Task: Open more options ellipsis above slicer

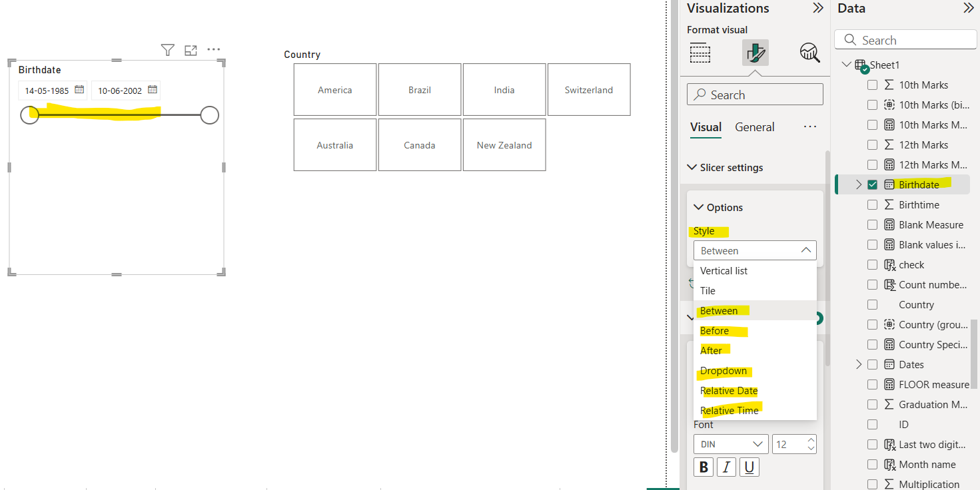Action: point(213,50)
